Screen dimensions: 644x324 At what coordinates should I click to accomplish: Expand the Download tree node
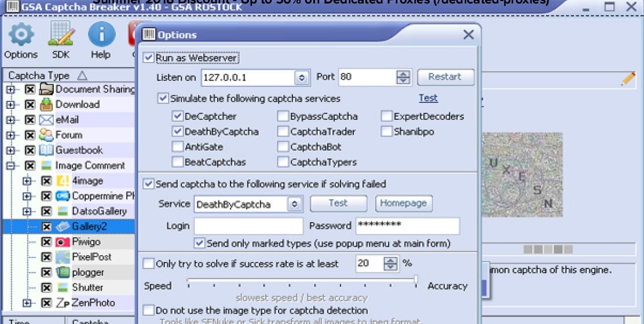coord(10,105)
